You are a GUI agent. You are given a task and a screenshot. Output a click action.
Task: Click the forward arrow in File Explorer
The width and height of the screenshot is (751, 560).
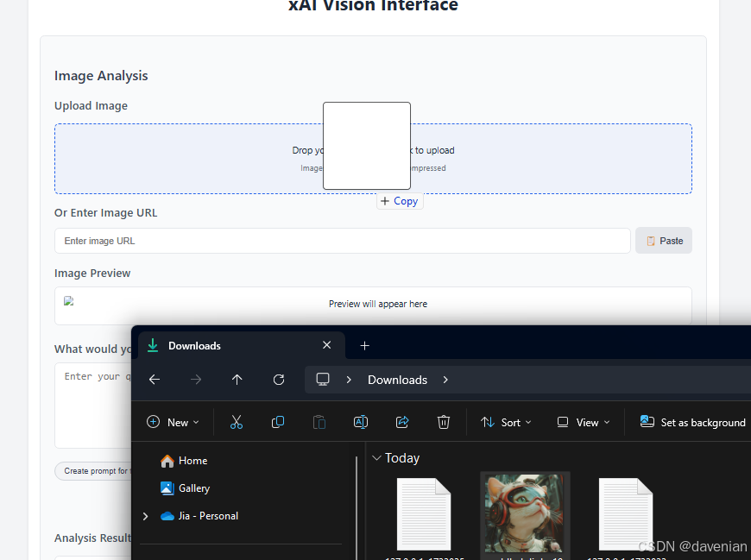click(x=196, y=380)
